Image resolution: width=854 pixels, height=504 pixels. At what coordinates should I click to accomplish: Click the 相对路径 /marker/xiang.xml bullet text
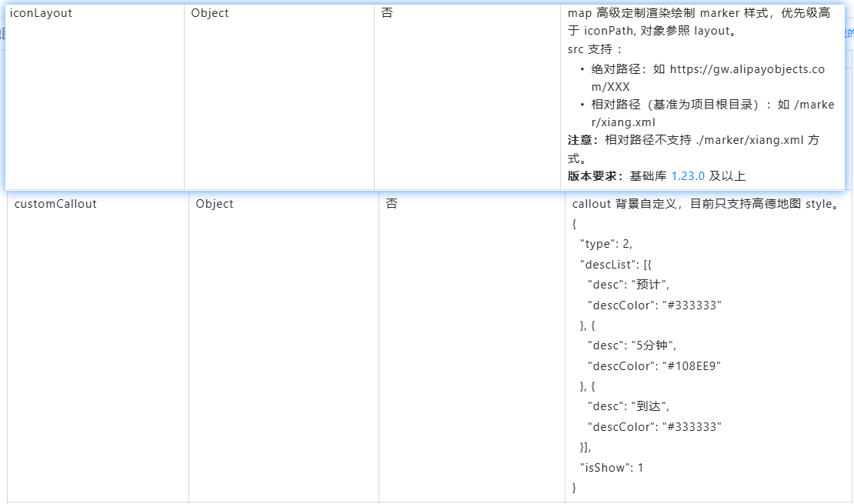712,113
